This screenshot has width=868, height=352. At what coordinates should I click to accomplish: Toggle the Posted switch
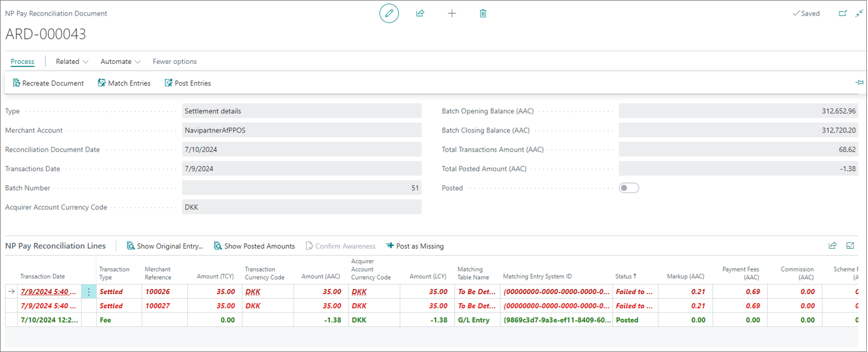(x=629, y=188)
